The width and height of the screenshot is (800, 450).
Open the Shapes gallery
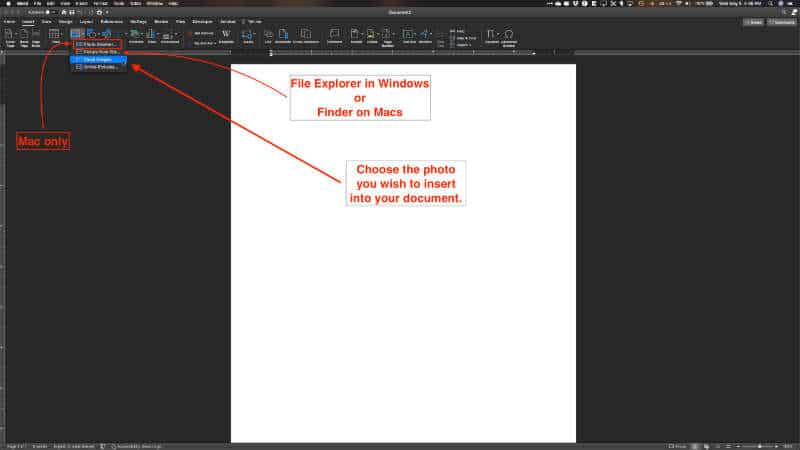click(92, 34)
